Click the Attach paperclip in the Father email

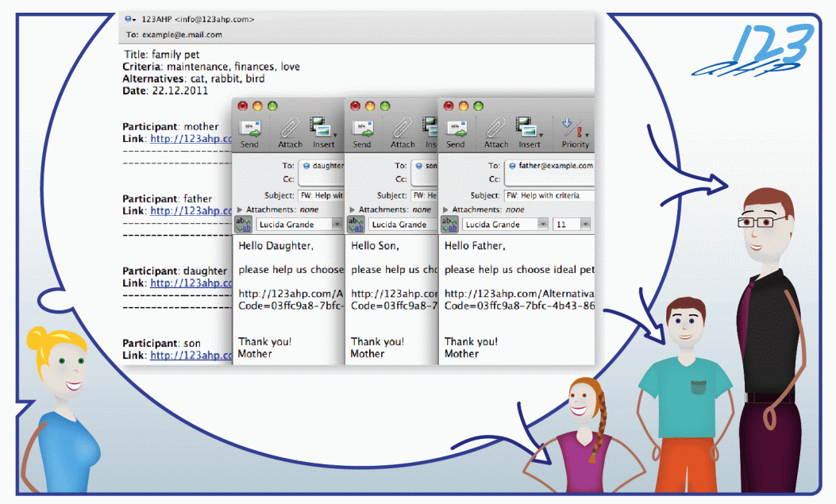tap(496, 129)
